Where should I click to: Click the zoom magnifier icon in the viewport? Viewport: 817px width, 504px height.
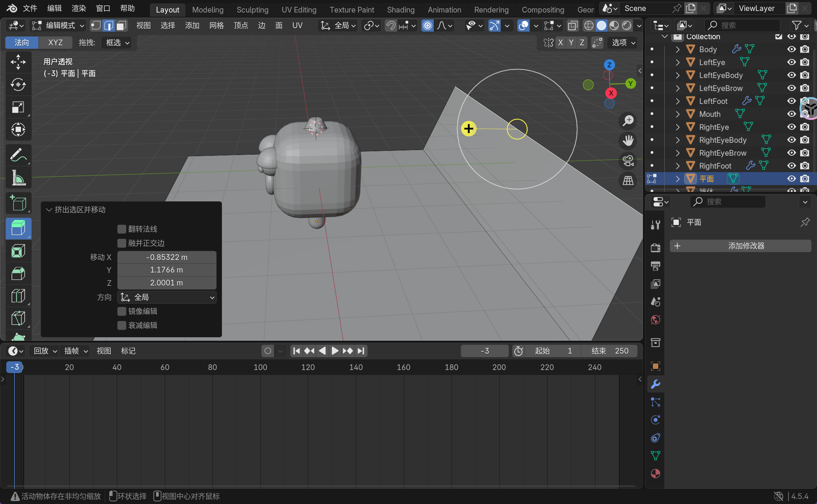tap(628, 121)
